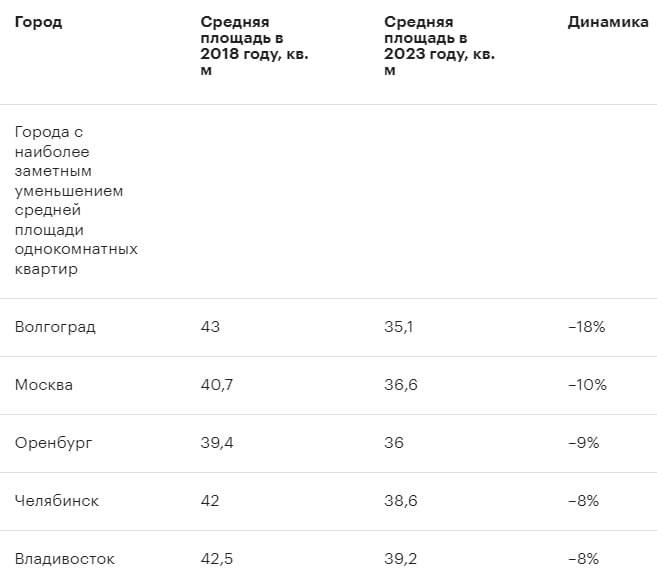Click the Волгоград city cell

tap(56, 327)
